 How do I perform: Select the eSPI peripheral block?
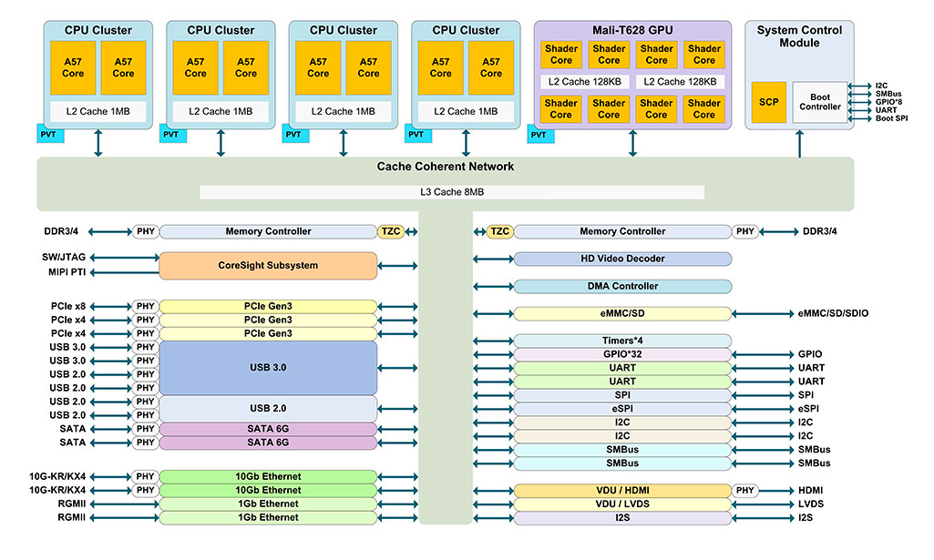point(622,409)
